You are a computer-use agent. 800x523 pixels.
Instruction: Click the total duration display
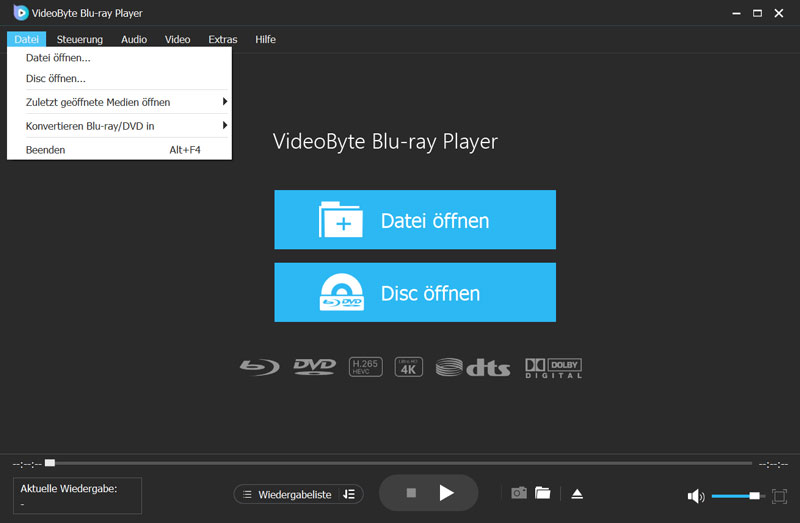(x=773, y=464)
